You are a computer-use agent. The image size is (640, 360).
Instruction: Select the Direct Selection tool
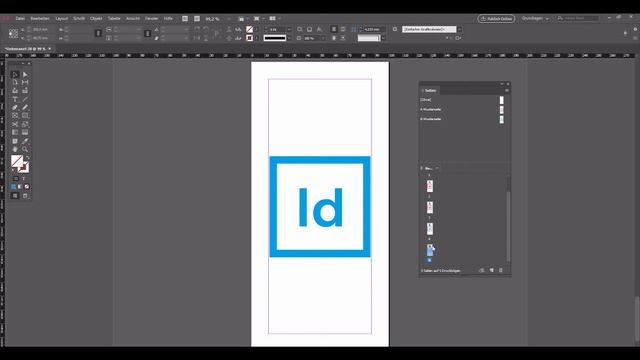(25, 74)
